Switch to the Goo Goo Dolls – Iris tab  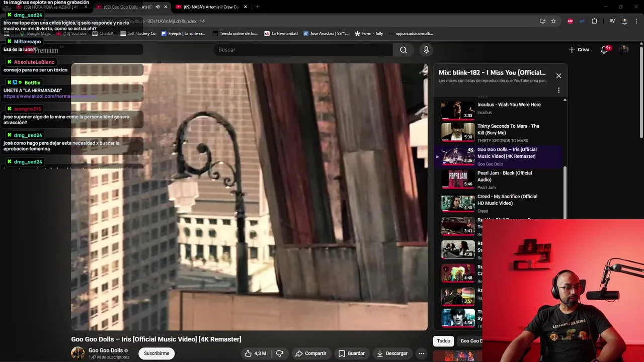[x=128, y=7]
